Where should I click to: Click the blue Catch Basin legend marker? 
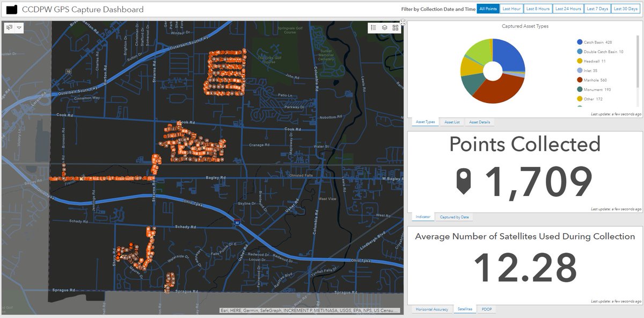580,42
